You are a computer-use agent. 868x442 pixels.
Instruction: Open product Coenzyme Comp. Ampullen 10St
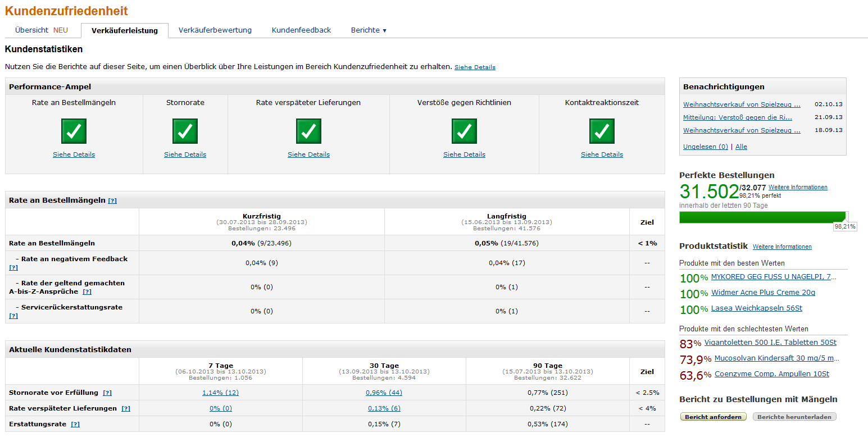772,374
